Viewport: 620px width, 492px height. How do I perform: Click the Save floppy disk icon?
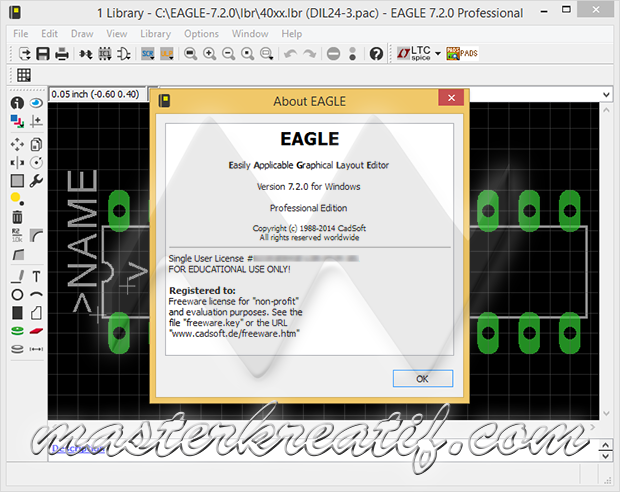(x=43, y=53)
